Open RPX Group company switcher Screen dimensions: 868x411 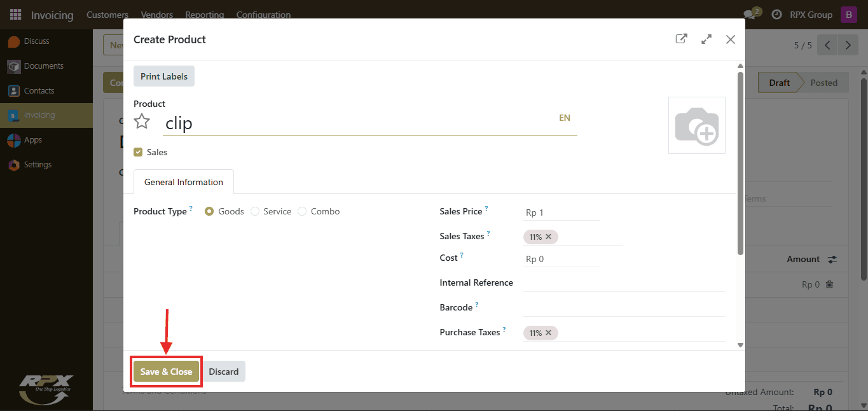811,15
